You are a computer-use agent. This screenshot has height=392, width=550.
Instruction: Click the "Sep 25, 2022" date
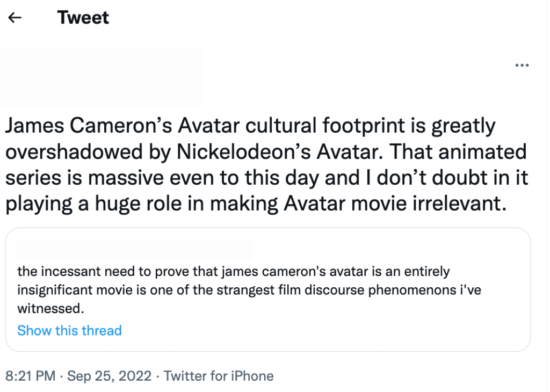click(x=108, y=376)
